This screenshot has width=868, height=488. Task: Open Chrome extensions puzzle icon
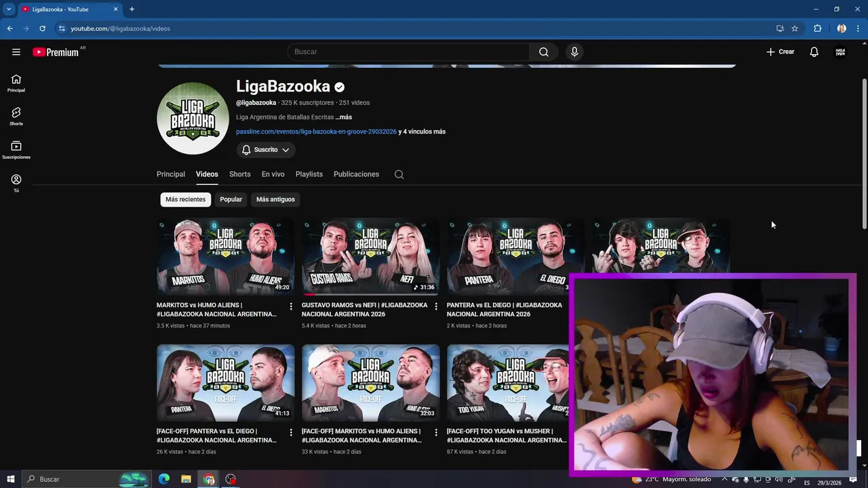[817, 28]
